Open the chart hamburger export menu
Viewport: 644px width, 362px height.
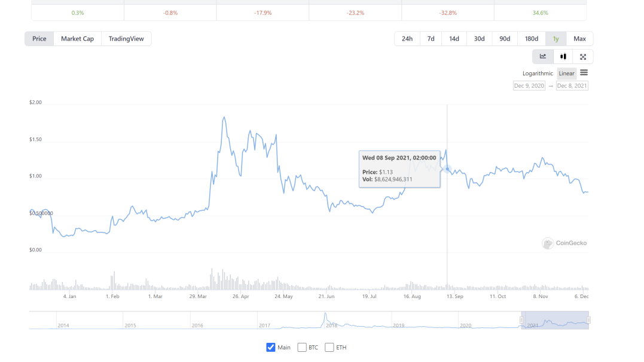(584, 73)
